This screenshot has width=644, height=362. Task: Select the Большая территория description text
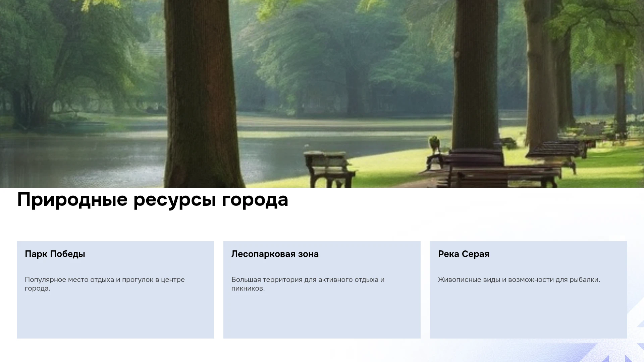pyautogui.click(x=308, y=284)
